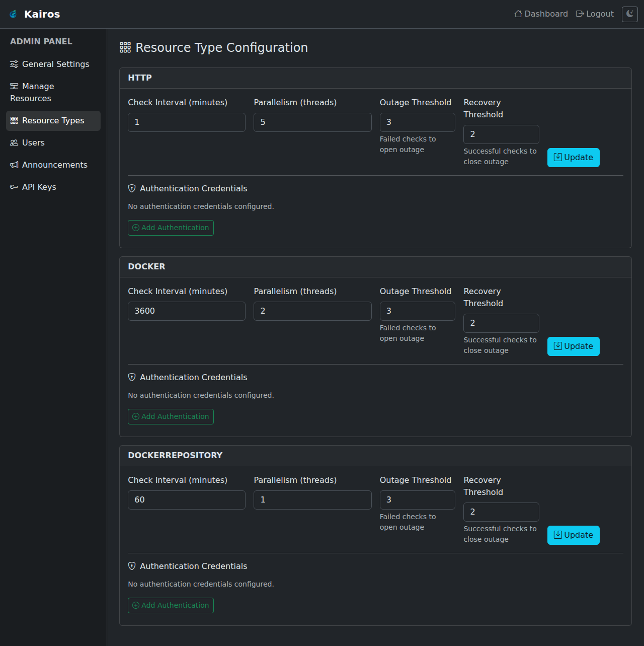644x646 pixels.
Task: Click DOCKERREPOSITORY Parallelism threads input
Action: (x=312, y=500)
